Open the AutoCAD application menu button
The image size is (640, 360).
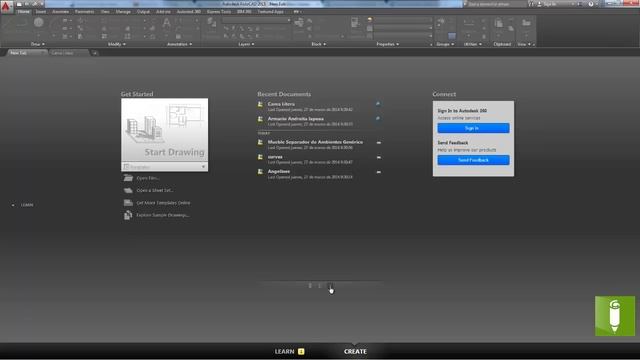point(6,7)
